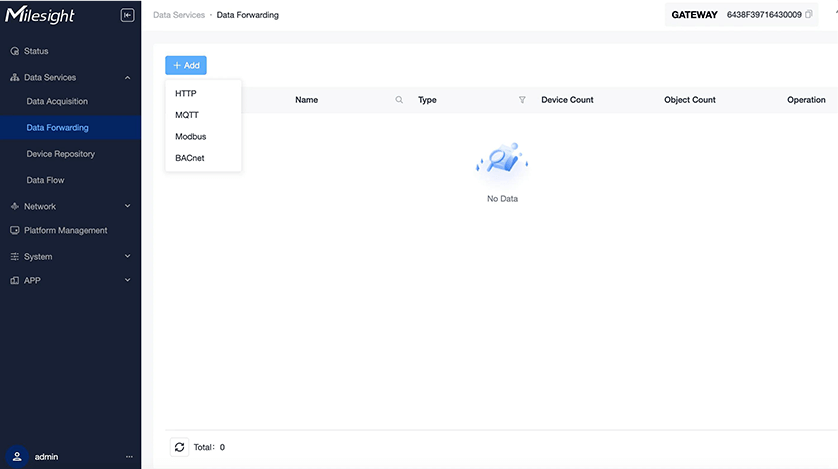Select HTTP from the Add dropdown
This screenshot has width=838, height=469.
pos(186,93)
